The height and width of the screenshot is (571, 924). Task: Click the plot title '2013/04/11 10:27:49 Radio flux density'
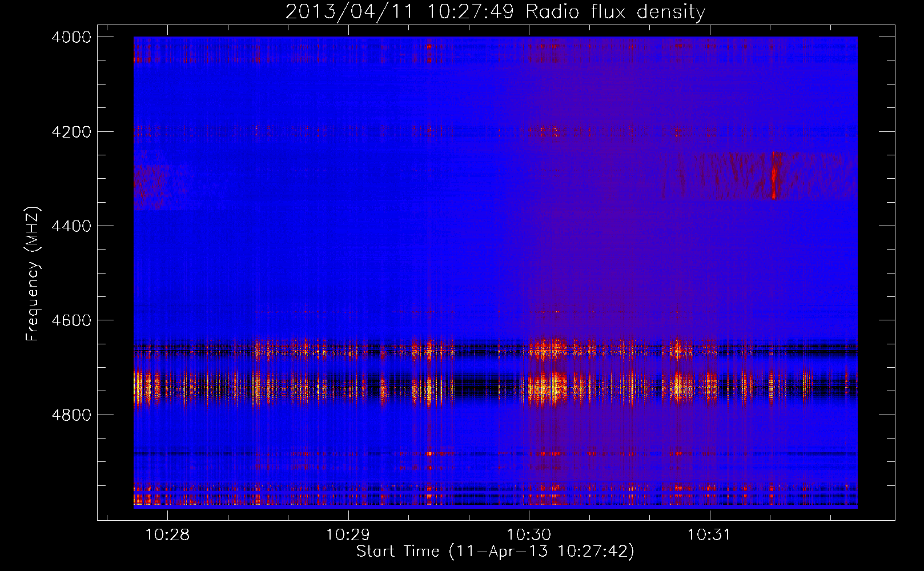click(495, 11)
